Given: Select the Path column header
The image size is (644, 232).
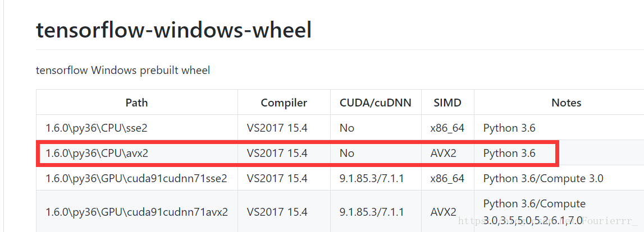Looking at the screenshot, I should 137,103.
